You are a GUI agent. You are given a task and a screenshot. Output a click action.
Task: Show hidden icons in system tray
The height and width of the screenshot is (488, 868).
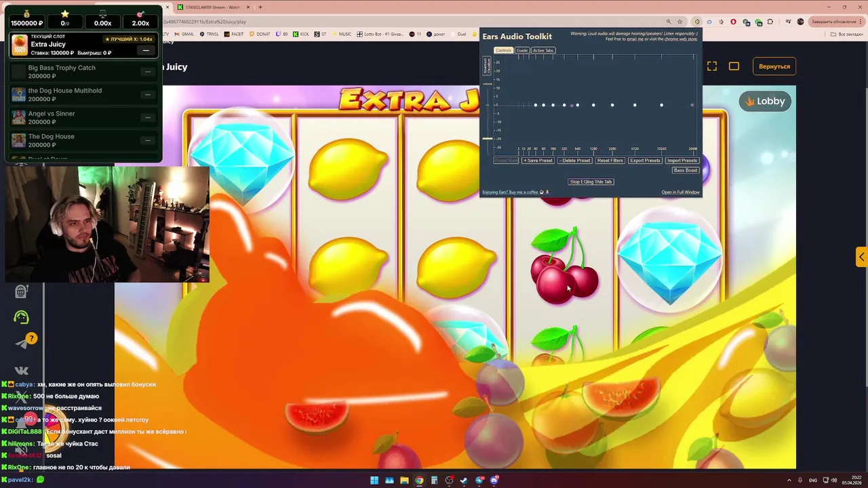click(x=789, y=481)
